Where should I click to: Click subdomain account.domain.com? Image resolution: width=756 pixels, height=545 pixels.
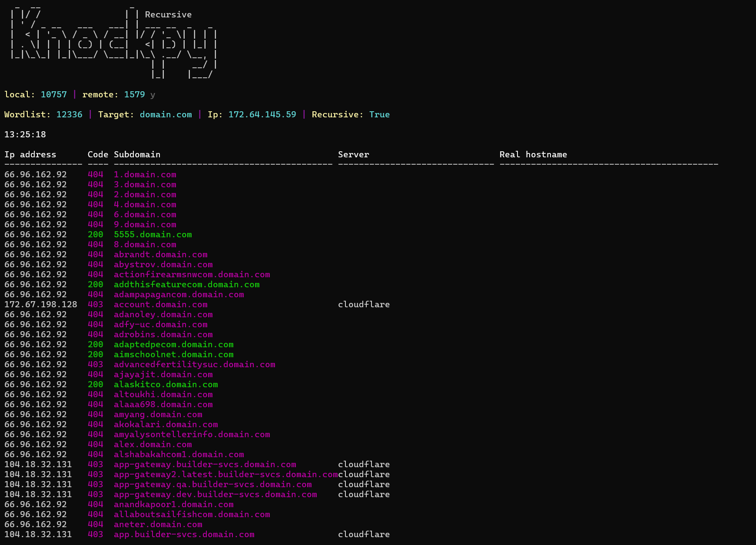161,304
